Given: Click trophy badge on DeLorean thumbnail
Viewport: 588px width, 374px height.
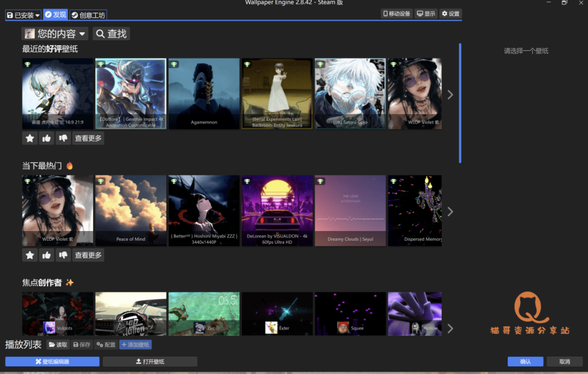Looking at the screenshot, I should point(247,182).
